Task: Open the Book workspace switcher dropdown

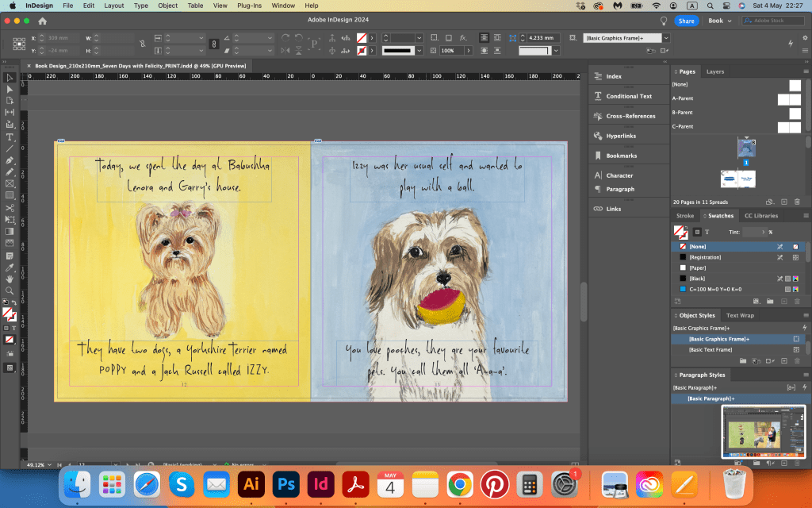Action: (720, 21)
